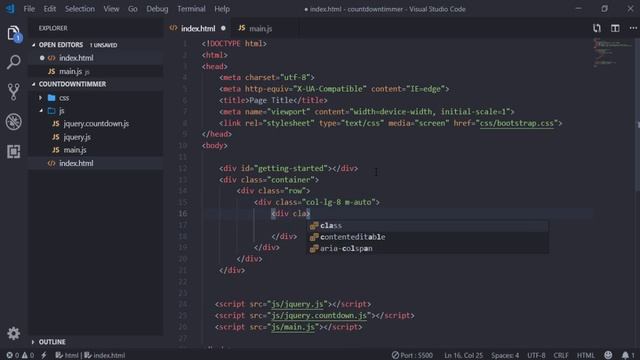Viewport: 640px width, 360px height.
Task: Click the aria-colspan suggestion icon
Action: (314, 249)
